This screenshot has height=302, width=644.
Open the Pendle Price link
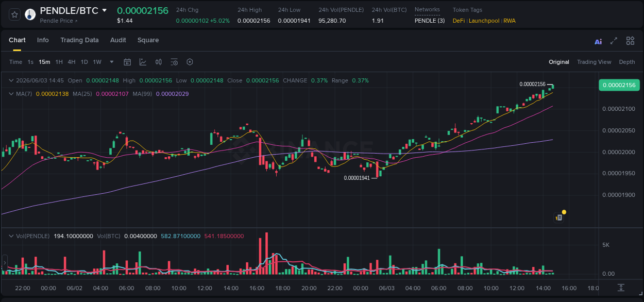pos(59,21)
